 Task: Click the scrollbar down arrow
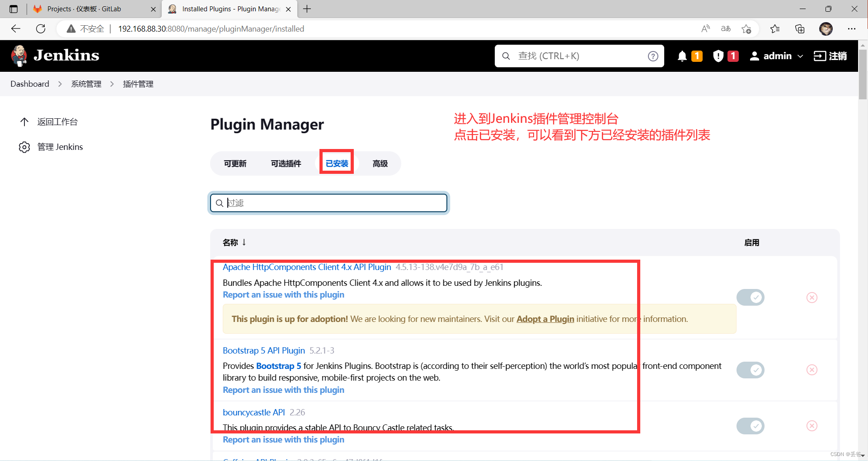(x=863, y=456)
